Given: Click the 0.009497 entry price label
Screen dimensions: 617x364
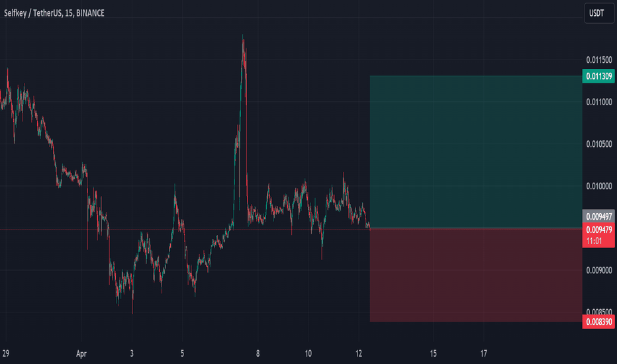Looking at the screenshot, I should coord(598,216).
